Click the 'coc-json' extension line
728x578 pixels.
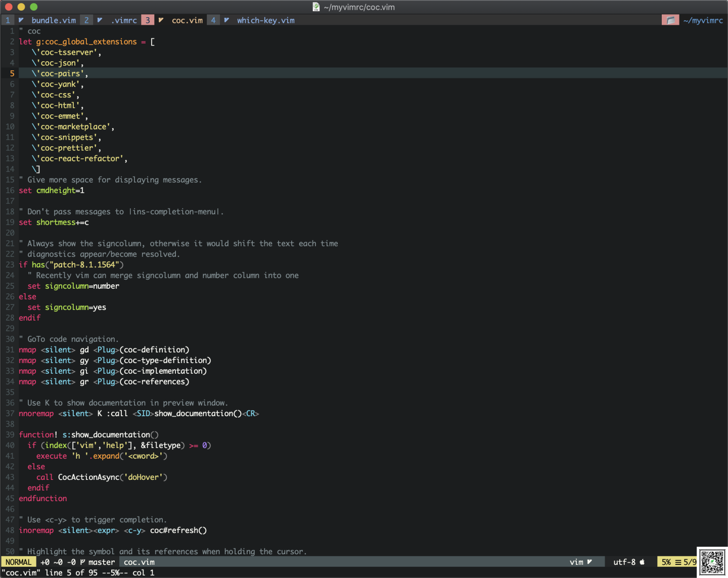pos(58,63)
